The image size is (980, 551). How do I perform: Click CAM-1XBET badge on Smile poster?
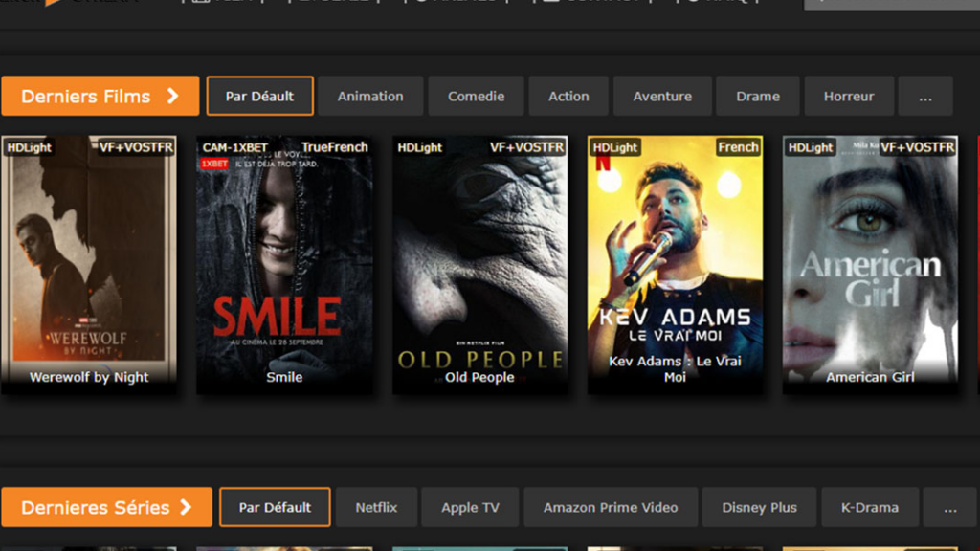click(235, 147)
